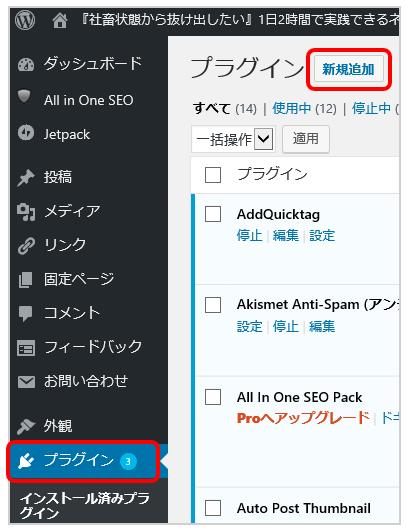
Task: Click the envelope icon for お問い合わせ
Action: click(26, 382)
